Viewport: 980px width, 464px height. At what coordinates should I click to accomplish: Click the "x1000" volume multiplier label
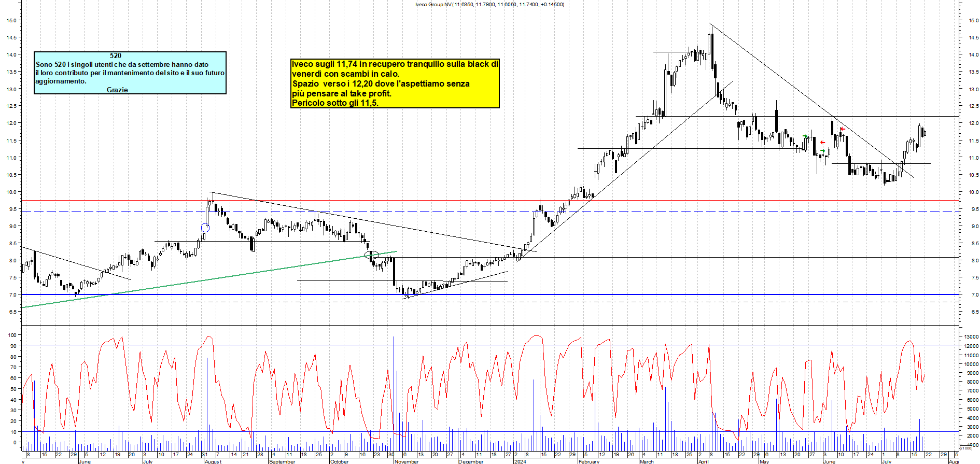click(x=965, y=448)
